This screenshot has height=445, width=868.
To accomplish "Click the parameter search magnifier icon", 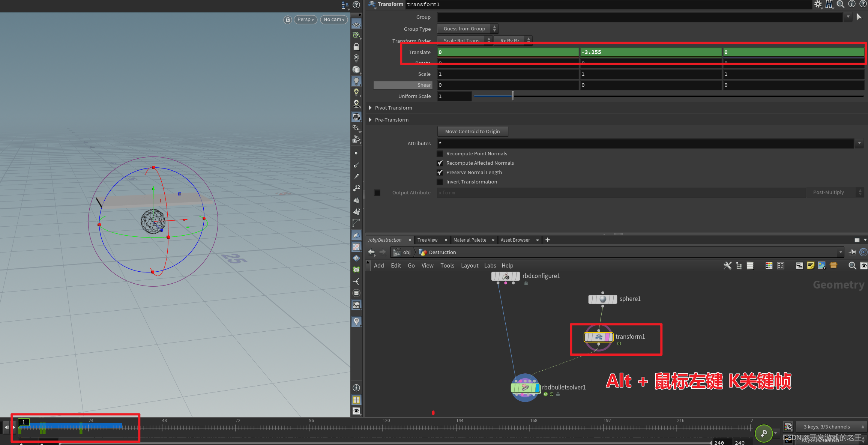I will pos(841,4).
